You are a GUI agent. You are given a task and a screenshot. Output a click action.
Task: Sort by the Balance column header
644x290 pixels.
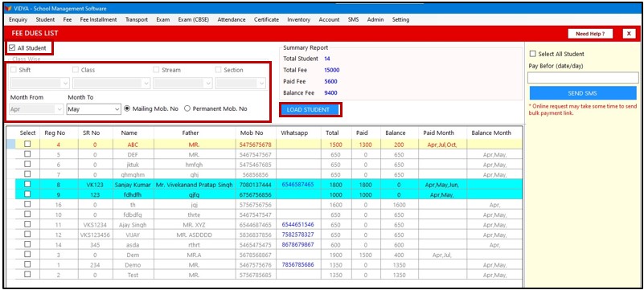(x=395, y=133)
